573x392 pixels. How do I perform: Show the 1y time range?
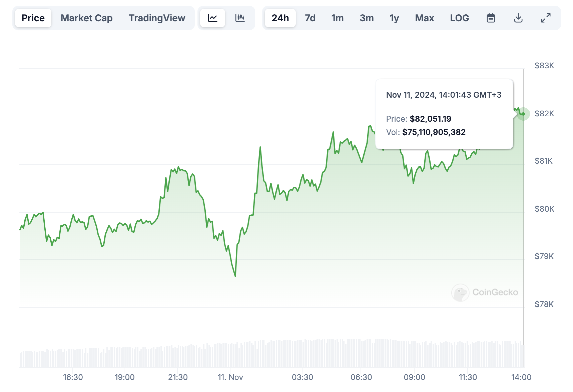click(394, 18)
